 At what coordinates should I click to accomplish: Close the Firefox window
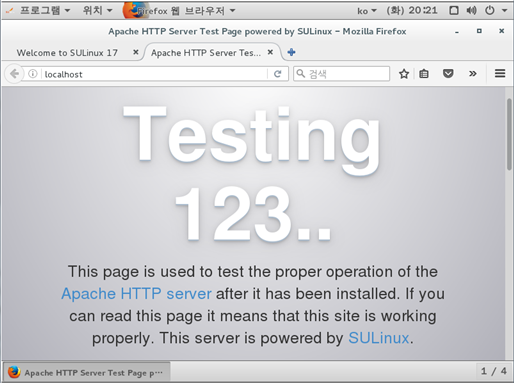point(501,31)
